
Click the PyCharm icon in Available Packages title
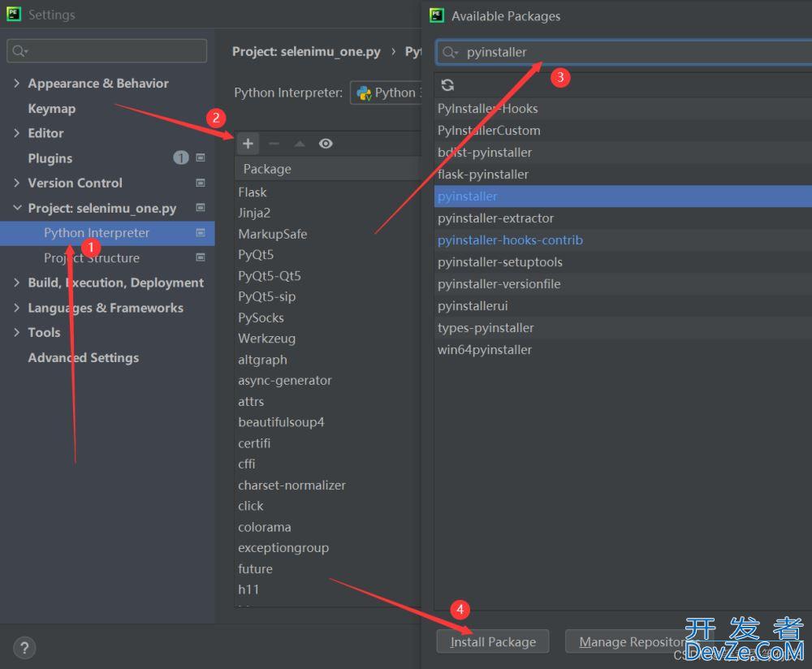(x=437, y=15)
